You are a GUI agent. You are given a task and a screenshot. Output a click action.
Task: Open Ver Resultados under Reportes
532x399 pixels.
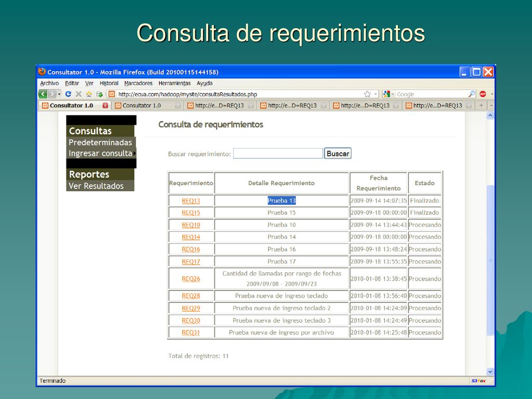pyautogui.click(x=100, y=186)
